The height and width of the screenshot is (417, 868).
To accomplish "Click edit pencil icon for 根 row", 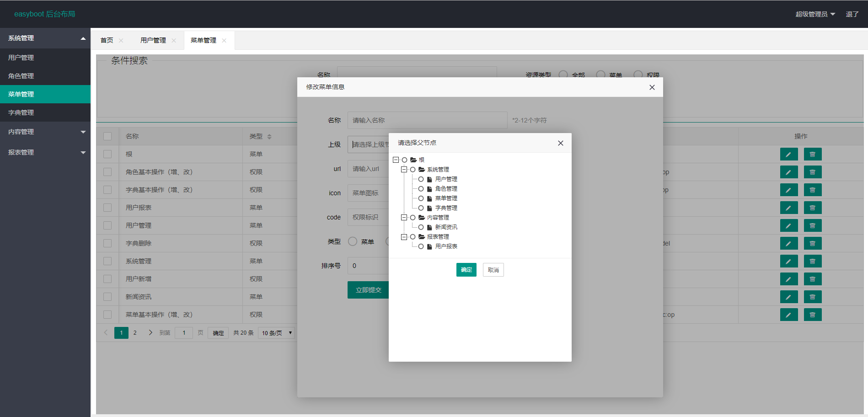I will (788, 154).
